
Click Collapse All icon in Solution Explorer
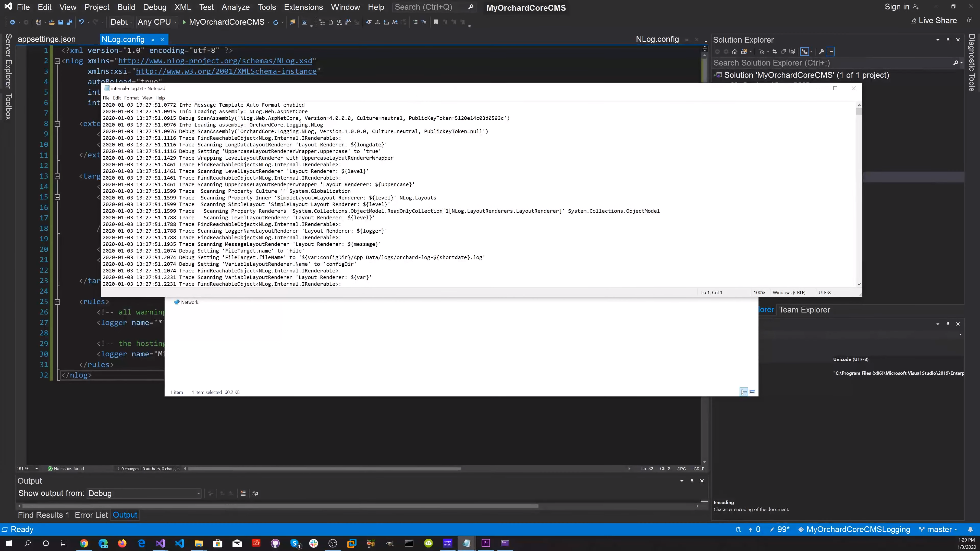click(783, 51)
